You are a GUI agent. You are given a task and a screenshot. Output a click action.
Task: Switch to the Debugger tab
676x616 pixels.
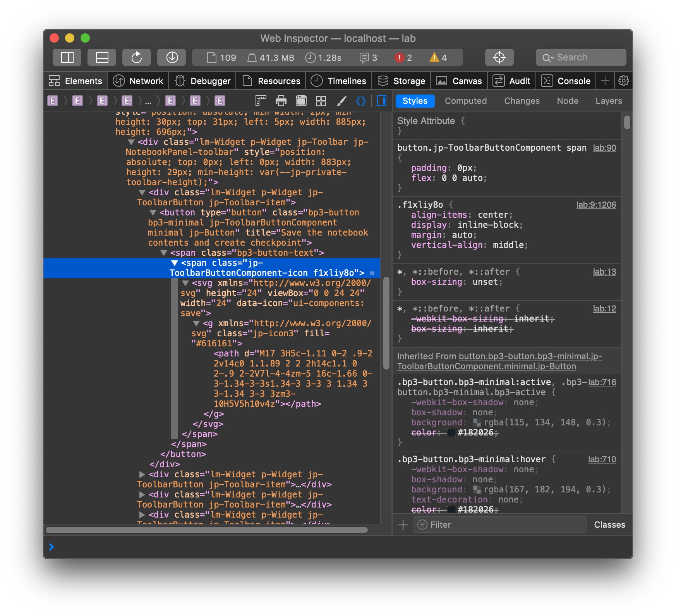[x=202, y=81]
